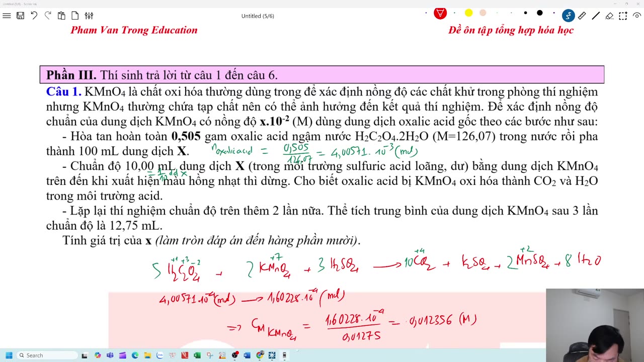Select the rectangular selection tool

pos(623,16)
